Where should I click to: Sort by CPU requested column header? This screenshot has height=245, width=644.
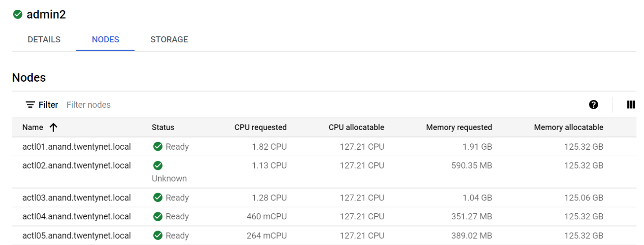tap(261, 128)
